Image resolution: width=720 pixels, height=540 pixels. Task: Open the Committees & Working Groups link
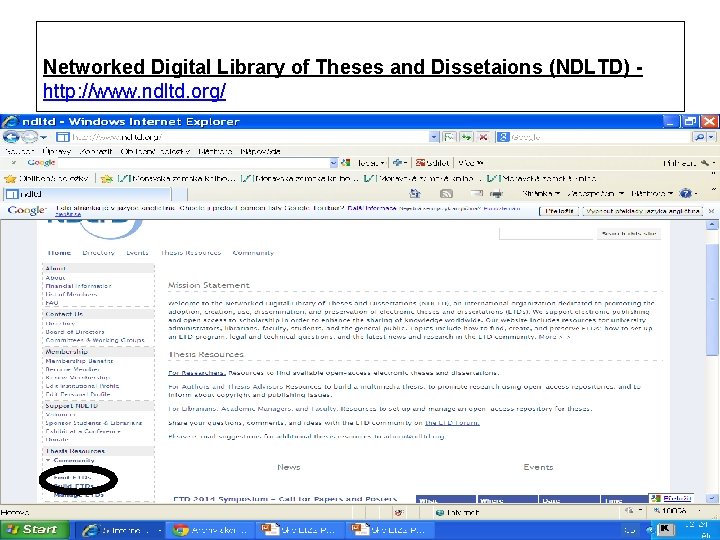point(95,340)
